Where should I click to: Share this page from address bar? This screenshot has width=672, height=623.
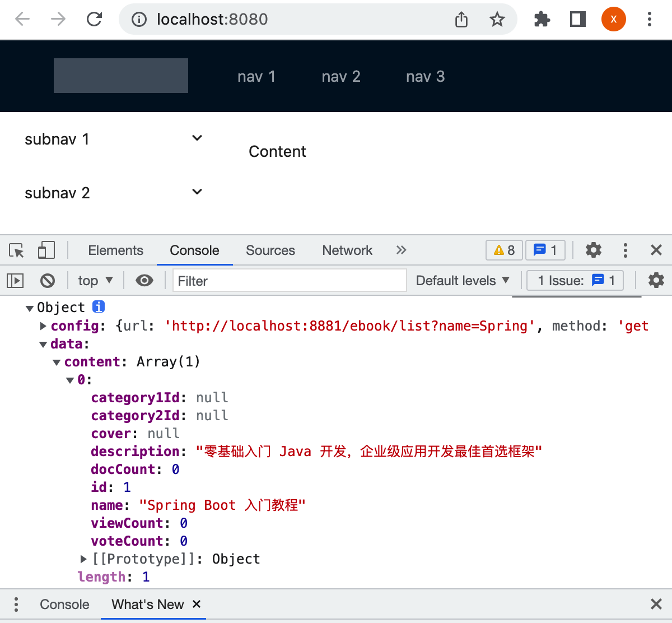pos(461,20)
